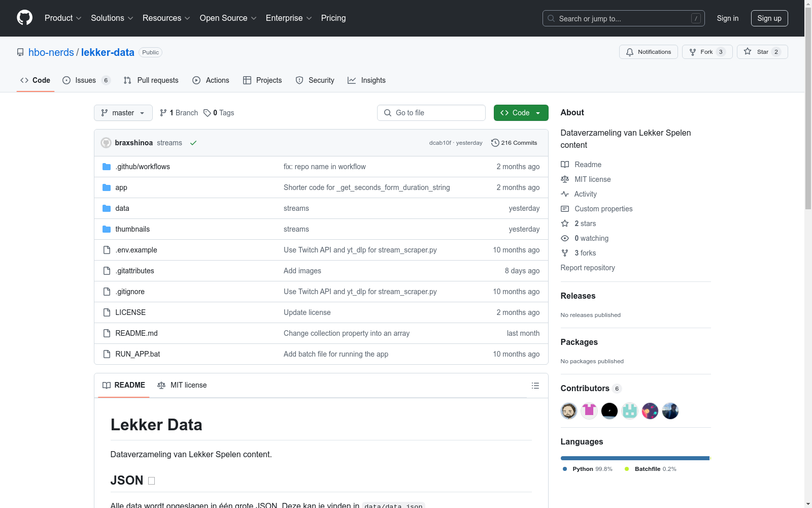Expand the Product menu

pos(63,18)
